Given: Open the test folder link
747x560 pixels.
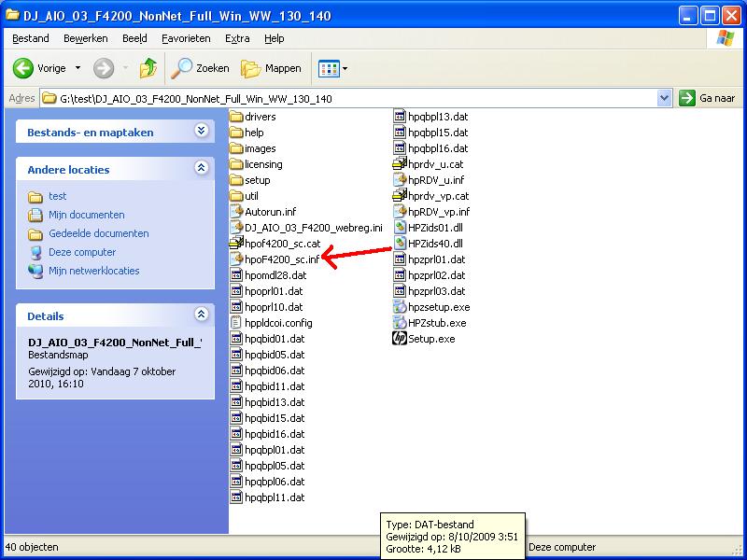Looking at the screenshot, I should [x=57, y=196].
